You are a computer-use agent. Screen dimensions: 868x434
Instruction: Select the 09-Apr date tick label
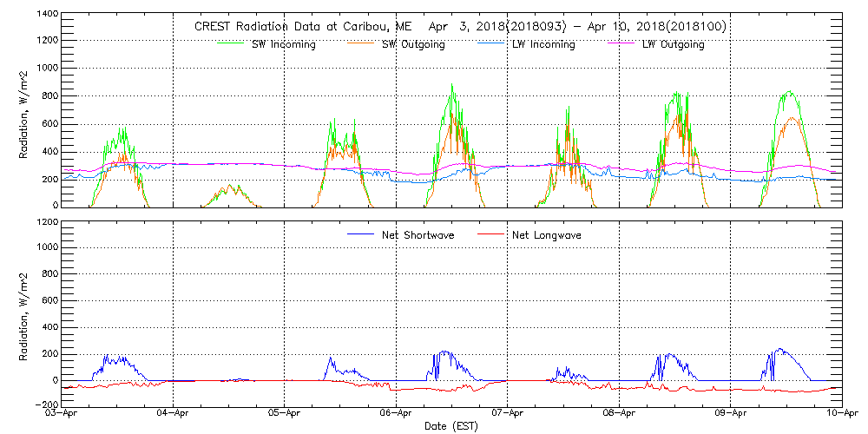tap(731, 414)
